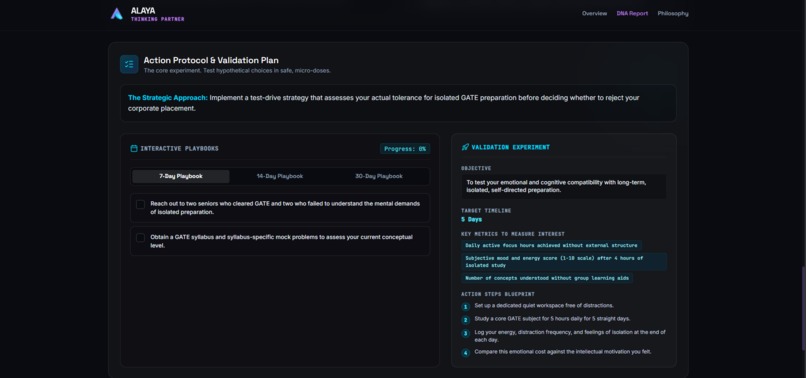Open the Philosophy nav item
Image resolution: width=806 pixels, height=378 pixels.
(x=673, y=13)
